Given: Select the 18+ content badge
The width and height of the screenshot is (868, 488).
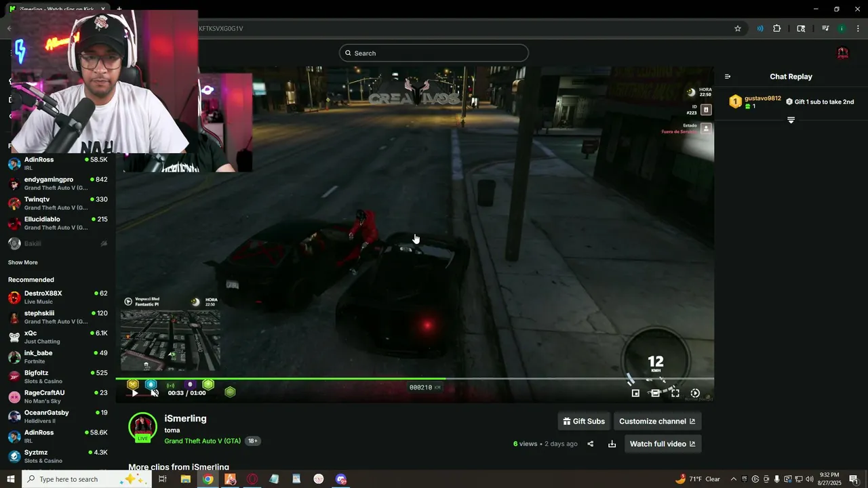Looking at the screenshot, I should click(x=252, y=441).
